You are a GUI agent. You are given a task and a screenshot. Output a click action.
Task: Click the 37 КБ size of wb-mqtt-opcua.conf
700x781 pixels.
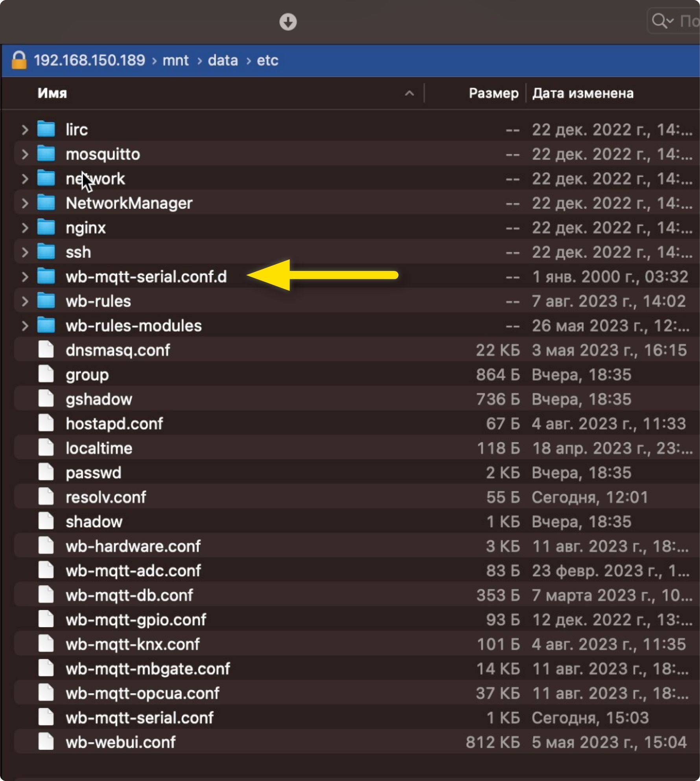pyautogui.click(x=498, y=693)
